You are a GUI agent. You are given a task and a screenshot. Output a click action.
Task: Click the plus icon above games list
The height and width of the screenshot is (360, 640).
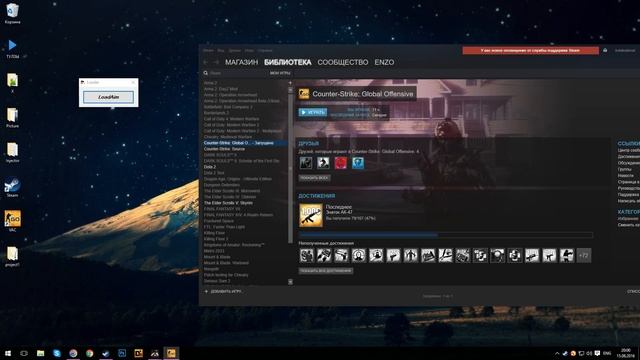[290, 83]
